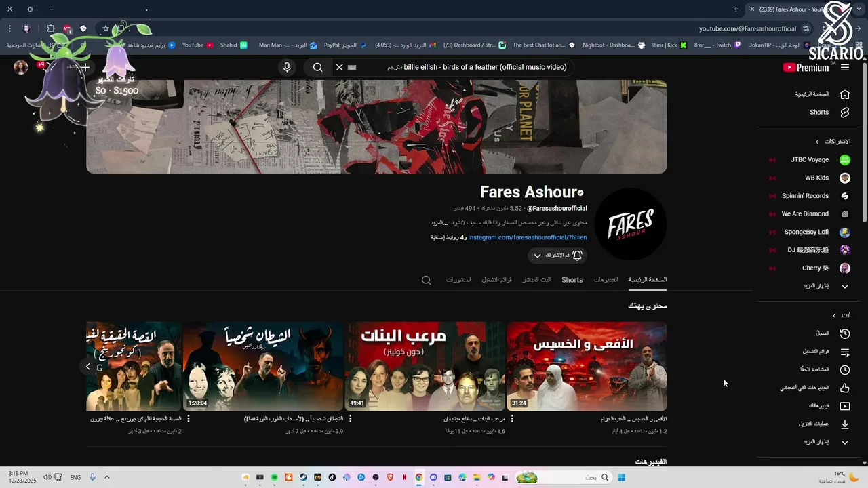868x488 pixels.
Task: Open Liked videos thumbs-up icon
Action: [845, 388]
